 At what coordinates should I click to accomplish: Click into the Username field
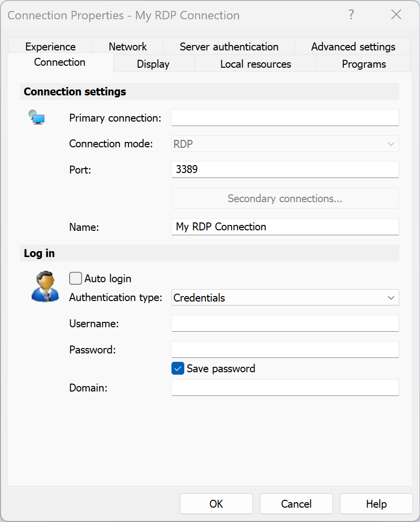pyautogui.click(x=285, y=324)
